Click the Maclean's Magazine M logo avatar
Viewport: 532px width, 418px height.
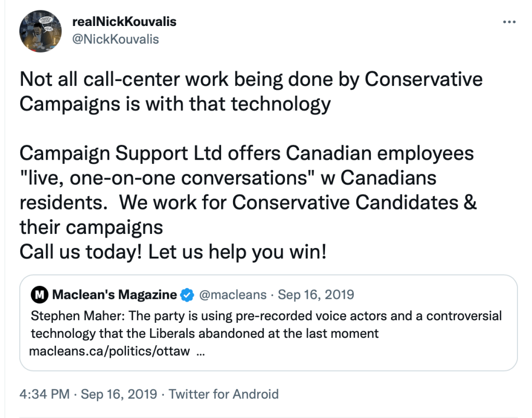tap(39, 295)
